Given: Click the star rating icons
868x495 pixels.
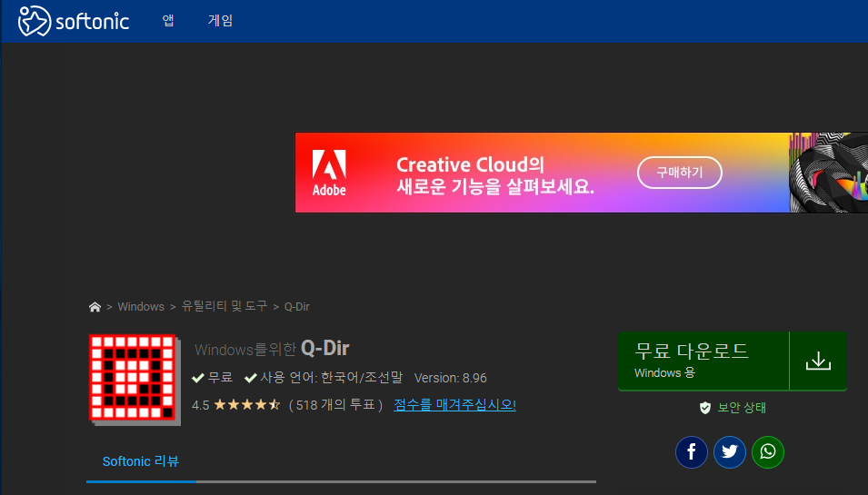Looking at the screenshot, I should [x=247, y=405].
